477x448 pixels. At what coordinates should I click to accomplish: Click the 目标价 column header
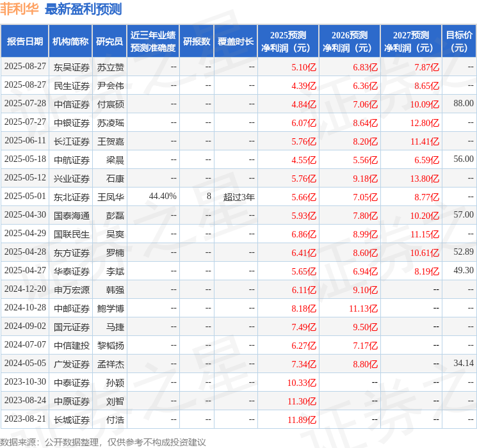[x=458, y=42]
